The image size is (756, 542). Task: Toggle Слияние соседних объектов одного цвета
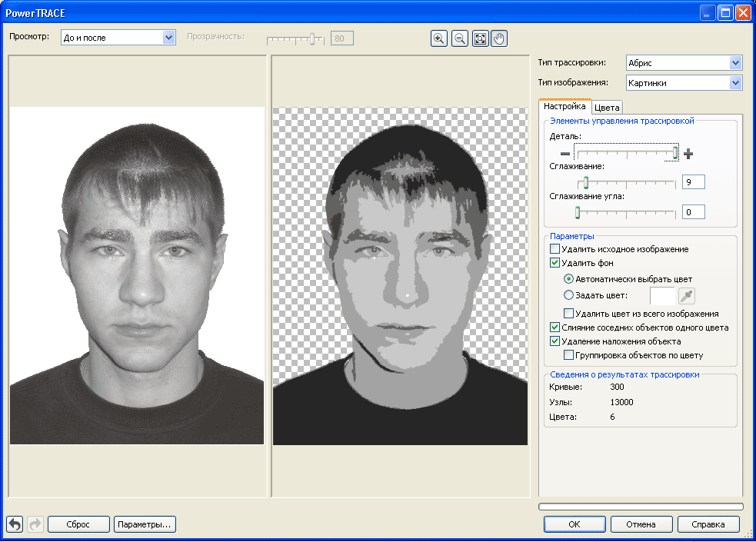[555, 328]
